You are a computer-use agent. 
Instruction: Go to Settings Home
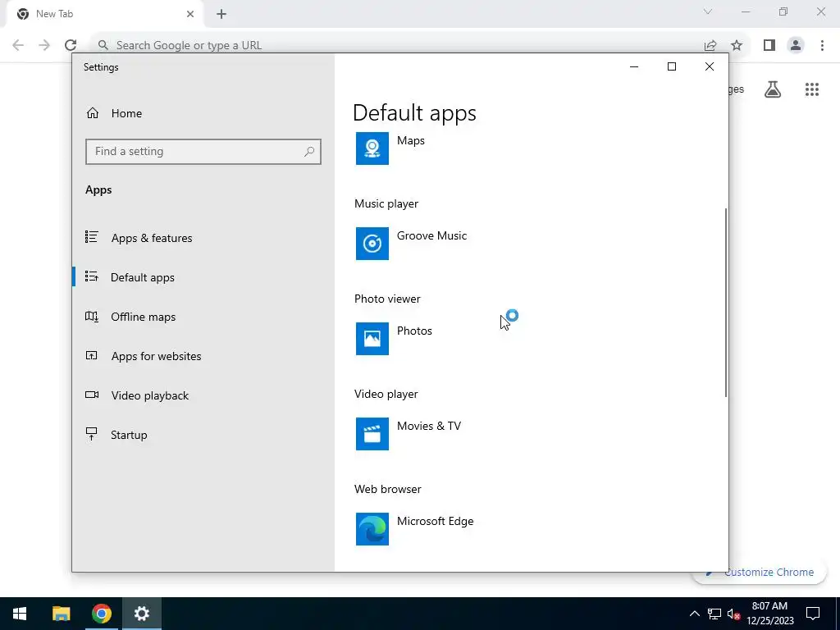[x=203, y=113]
